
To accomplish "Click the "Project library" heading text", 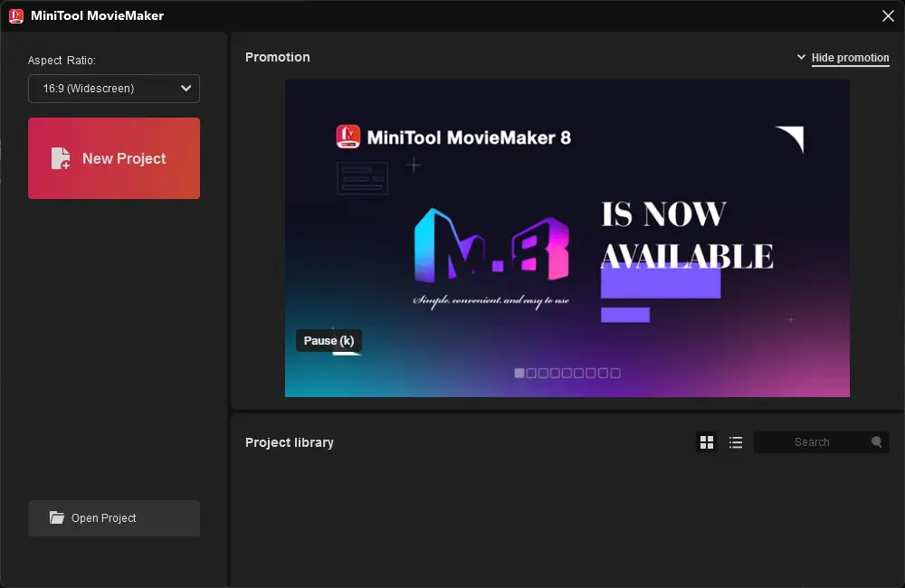I will [x=290, y=442].
